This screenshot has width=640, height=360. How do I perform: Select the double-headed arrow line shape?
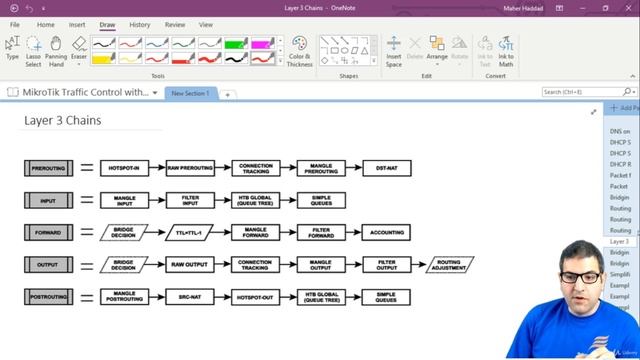click(x=344, y=40)
